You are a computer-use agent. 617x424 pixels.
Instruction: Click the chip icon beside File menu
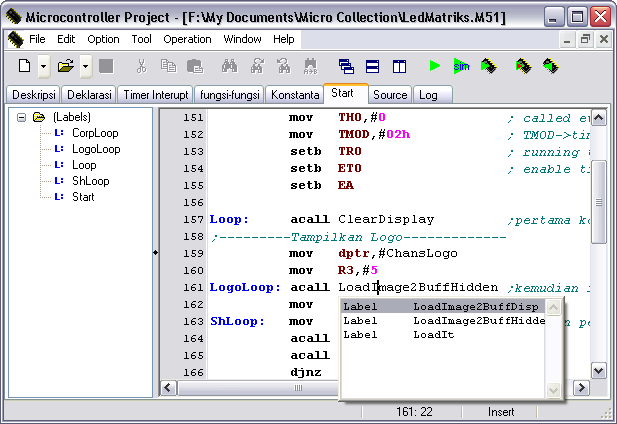15,39
